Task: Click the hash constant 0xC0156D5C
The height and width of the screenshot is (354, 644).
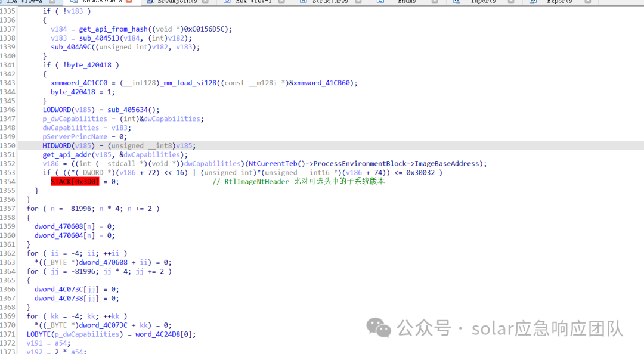Action: [206, 29]
